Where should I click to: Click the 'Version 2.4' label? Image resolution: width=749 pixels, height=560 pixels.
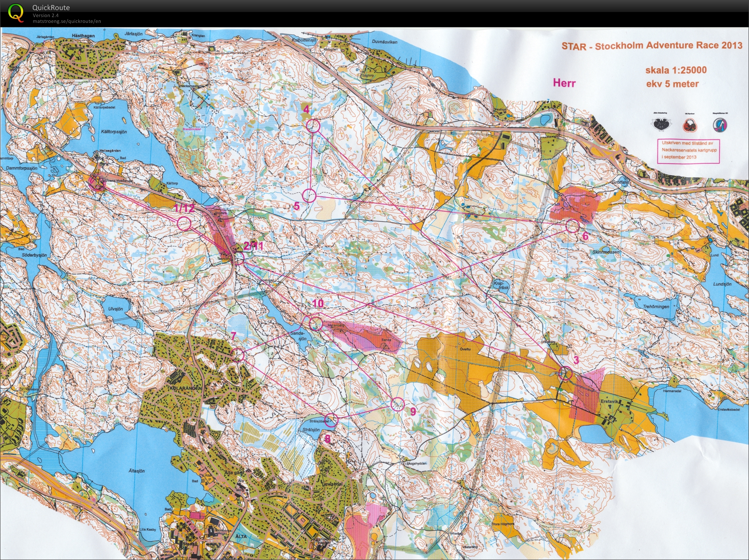pyautogui.click(x=46, y=15)
